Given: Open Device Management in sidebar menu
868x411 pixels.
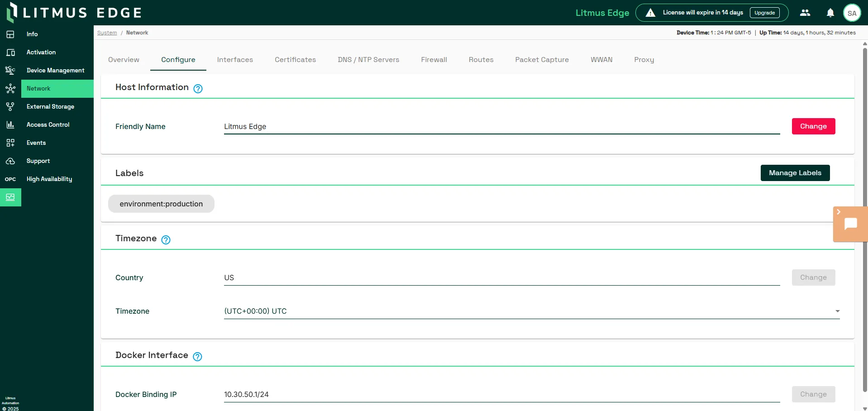Looking at the screenshot, I should [x=56, y=71].
